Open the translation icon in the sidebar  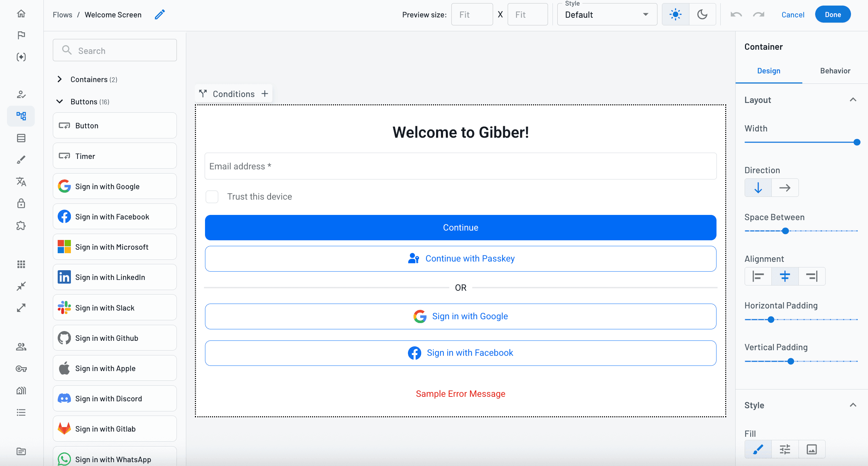[21, 182]
